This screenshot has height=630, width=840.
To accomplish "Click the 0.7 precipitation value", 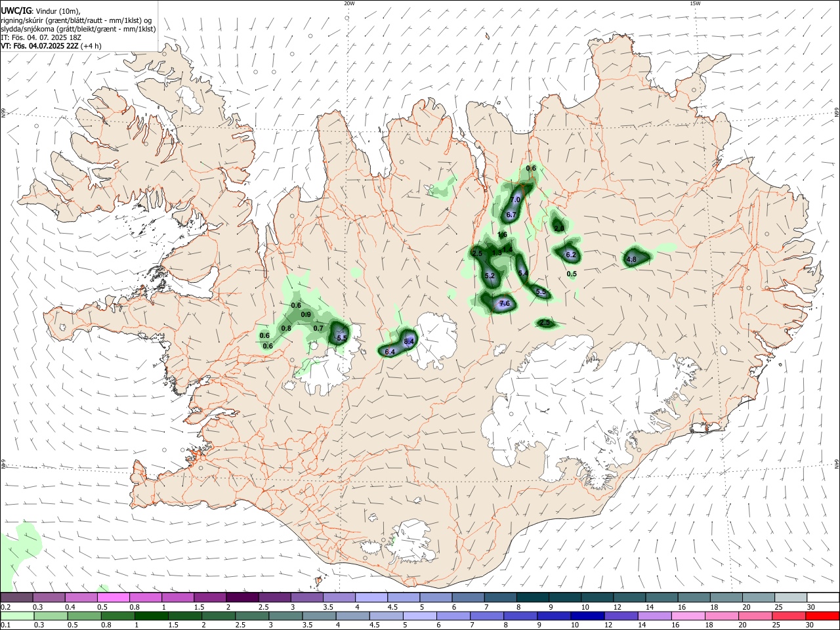I will 318,328.
